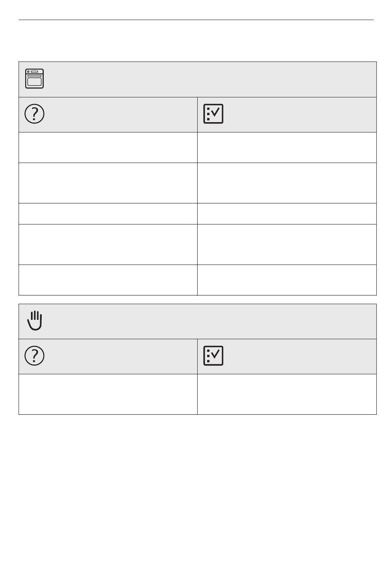Select the question mark icon below the oven icon
This screenshot has width=392, height=567.
coord(35,114)
